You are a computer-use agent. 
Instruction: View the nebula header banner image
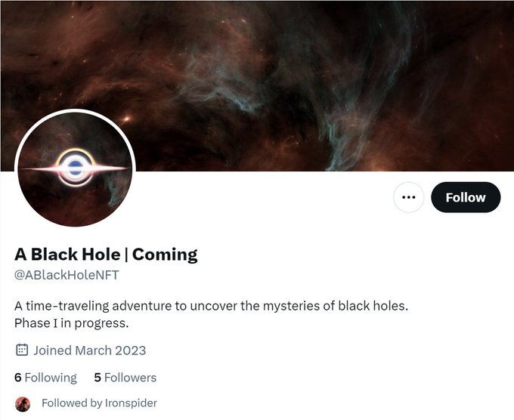[257, 86]
